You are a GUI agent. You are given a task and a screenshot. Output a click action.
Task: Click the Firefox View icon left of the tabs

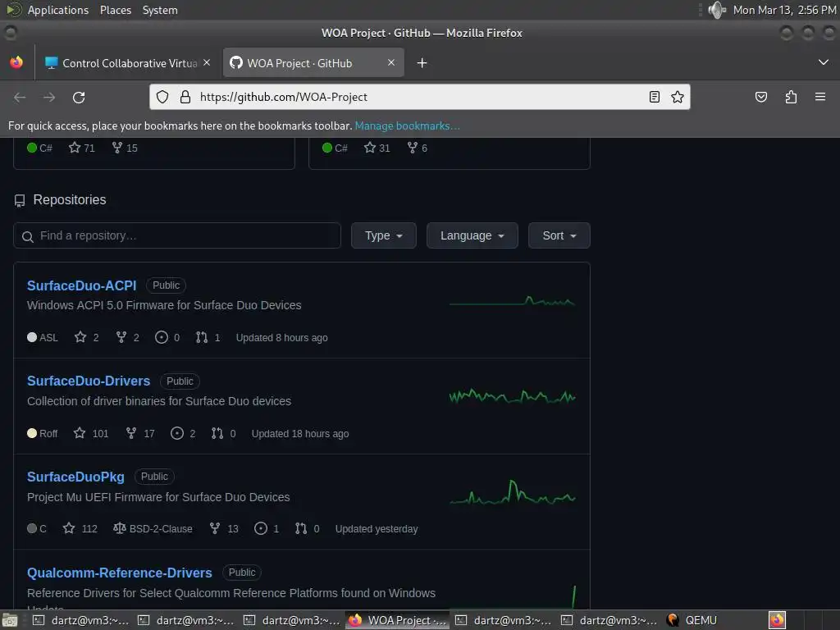pyautogui.click(x=16, y=62)
